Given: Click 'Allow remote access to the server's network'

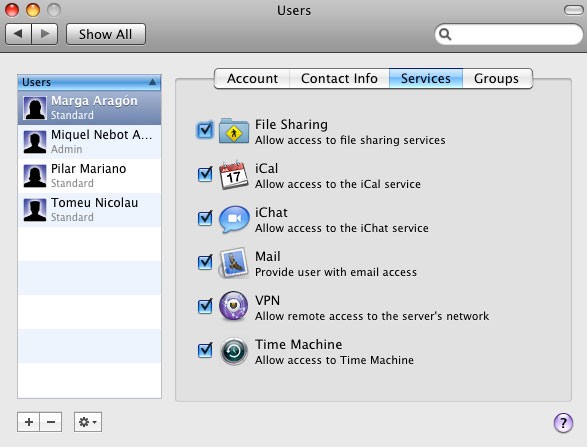Looking at the screenshot, I should click(372, 316).
